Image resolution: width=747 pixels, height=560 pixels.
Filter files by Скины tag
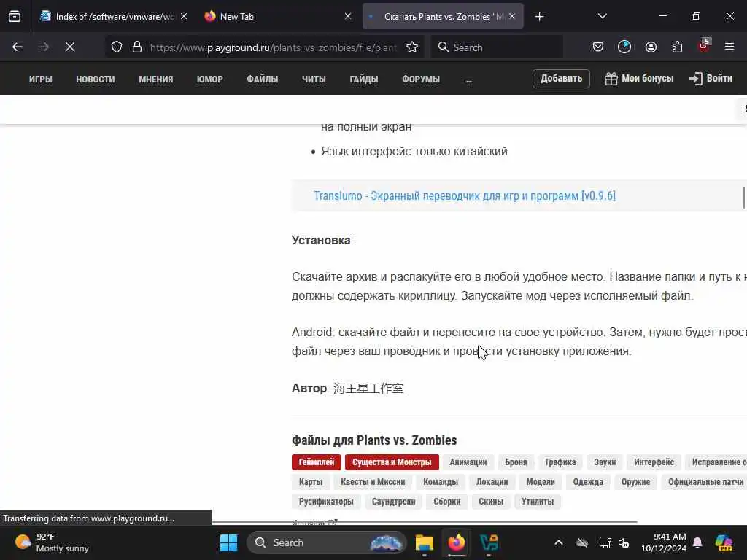click(x=491, y=502)
